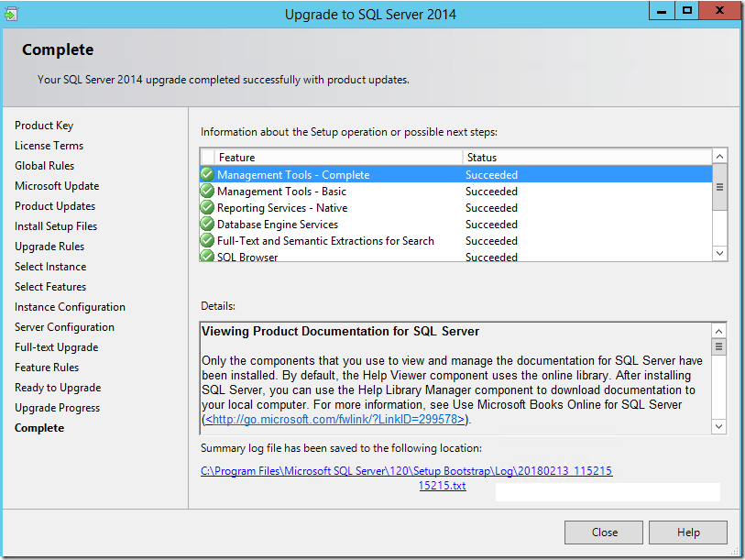Select Database Engine Services feature row

[456, 224]
